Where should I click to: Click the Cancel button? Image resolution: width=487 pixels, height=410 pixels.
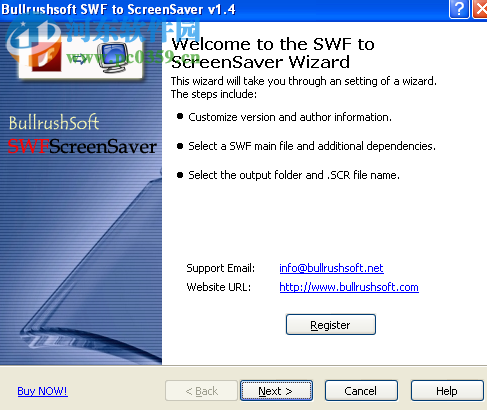(361, 391)
